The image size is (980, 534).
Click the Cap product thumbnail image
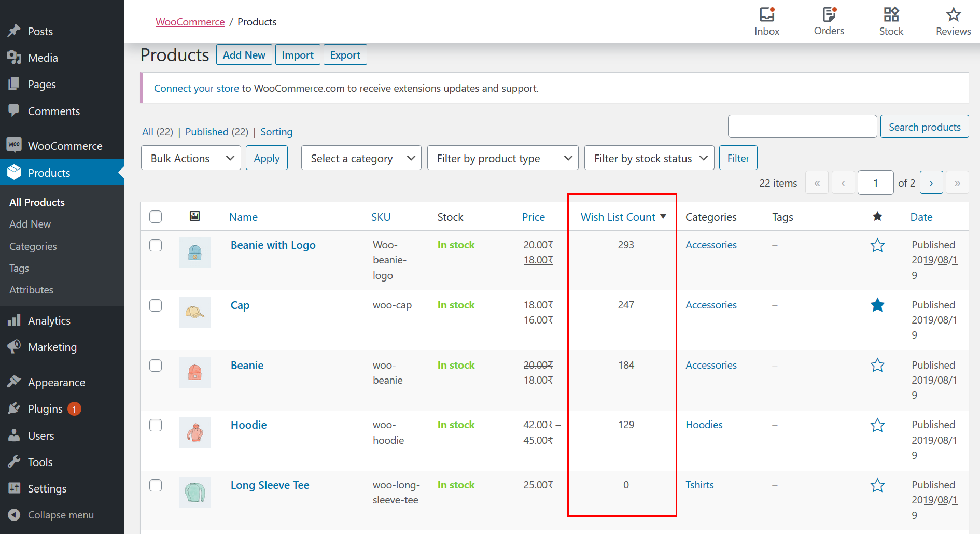click(x=194, y=312)
